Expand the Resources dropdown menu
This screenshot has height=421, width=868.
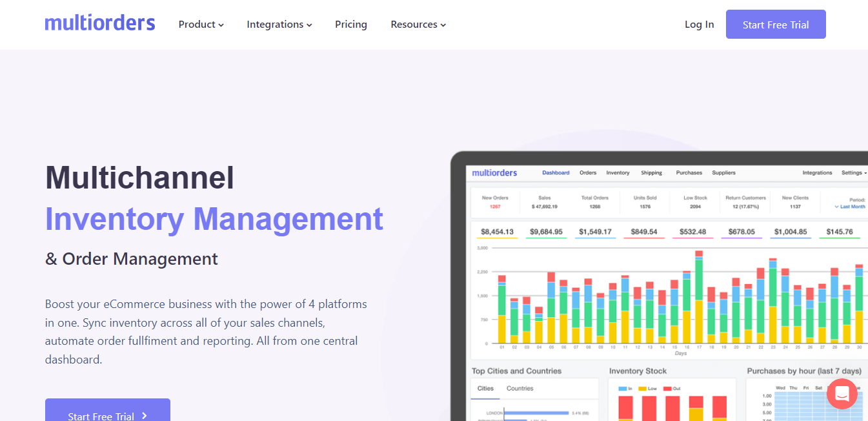click(x=418, y=25)
